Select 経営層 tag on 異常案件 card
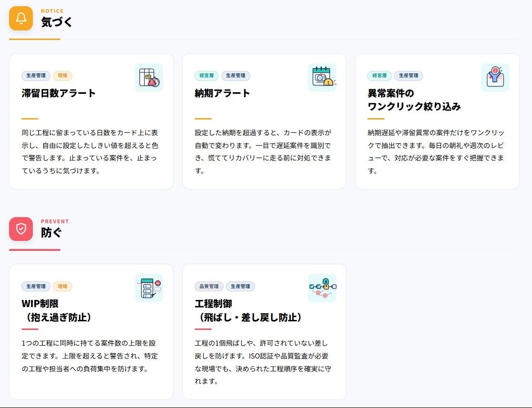 click(379, 75)
